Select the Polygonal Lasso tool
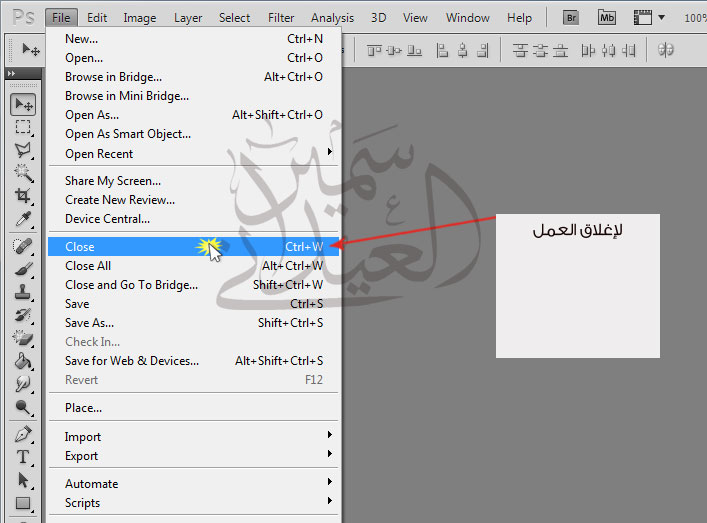 23,150
